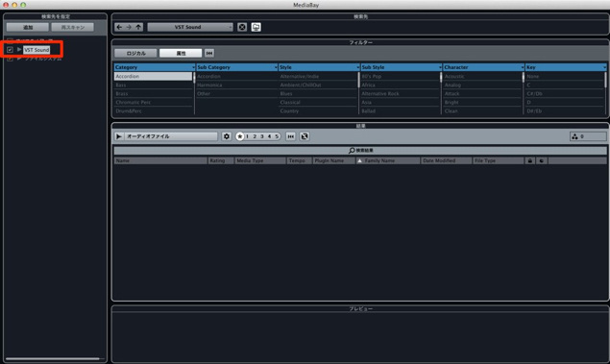This screenshot has height=364, width=610.
Task: Reset the attribute filter with the rewind icon
Action: tap(209, 53)
